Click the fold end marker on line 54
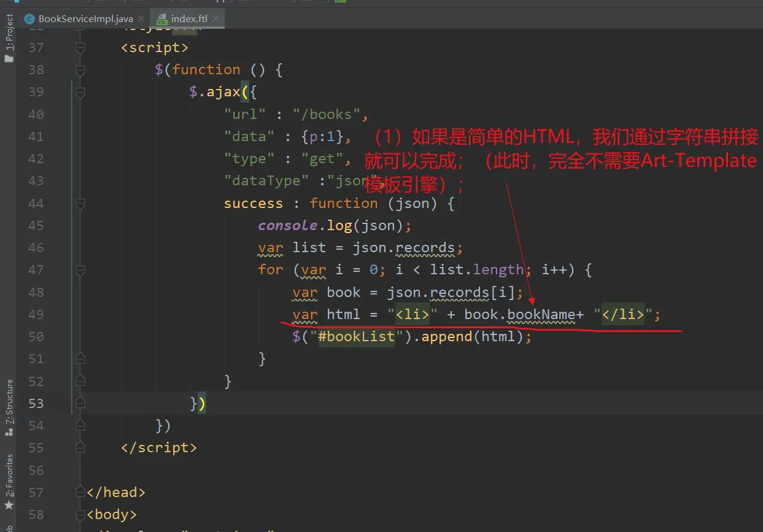 tap(80, 425)
